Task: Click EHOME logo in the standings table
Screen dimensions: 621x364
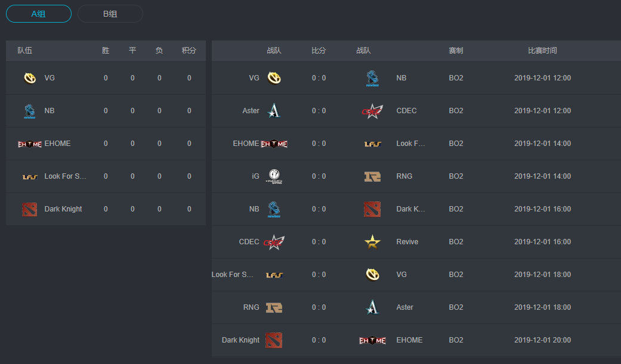Action: (x=30, y=144)
